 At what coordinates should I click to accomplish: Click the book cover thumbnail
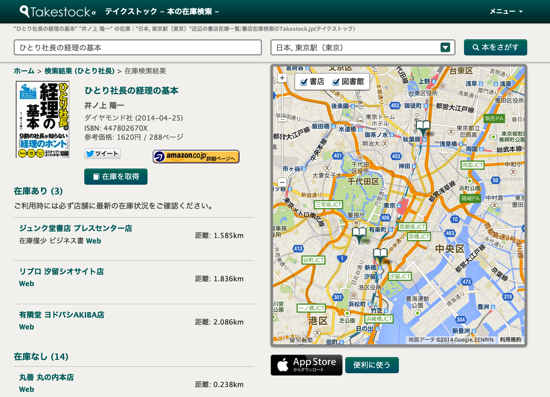point(42,119)
